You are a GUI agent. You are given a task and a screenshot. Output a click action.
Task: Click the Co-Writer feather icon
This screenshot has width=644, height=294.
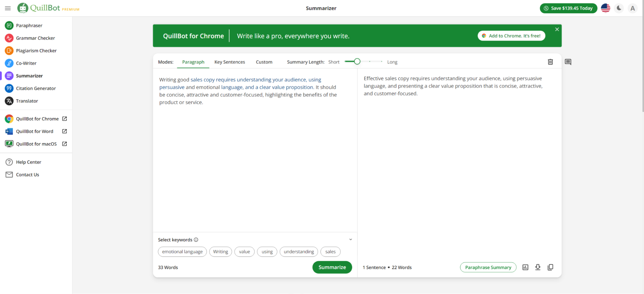pyautogui.click(x=9, y=63)
